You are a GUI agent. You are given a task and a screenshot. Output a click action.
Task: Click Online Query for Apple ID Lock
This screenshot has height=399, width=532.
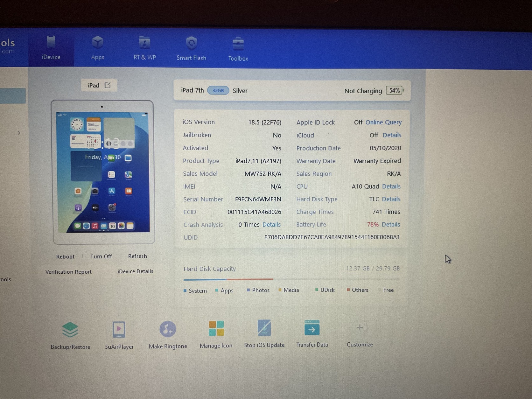(383, 122)
